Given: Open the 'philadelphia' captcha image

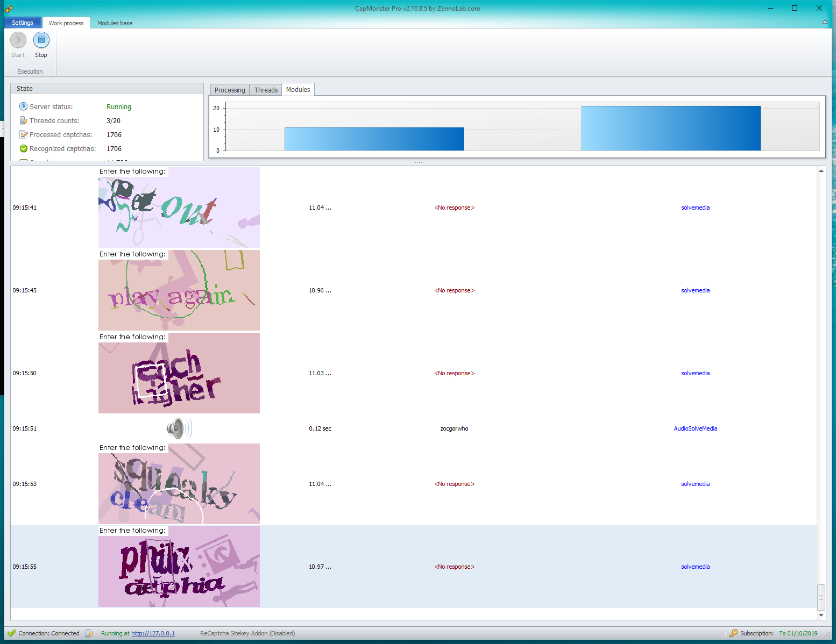Looking at the screenshot, I should click(x=179, y=567).
